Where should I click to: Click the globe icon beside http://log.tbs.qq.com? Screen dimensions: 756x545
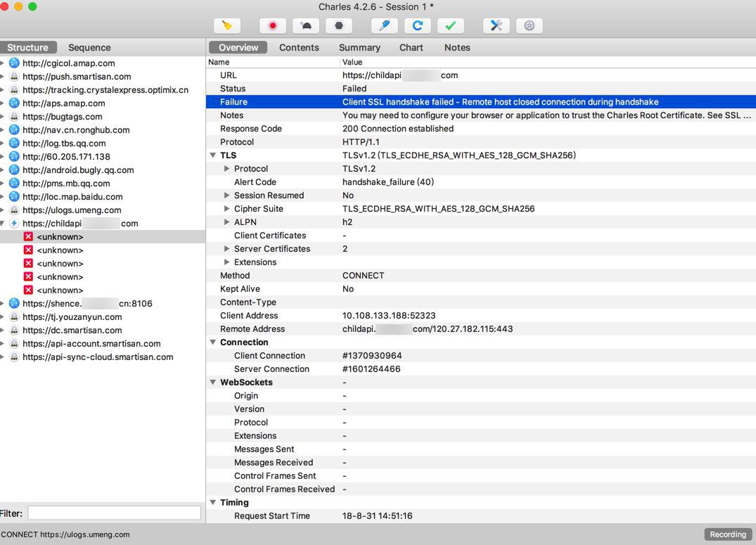click(14, 143)
